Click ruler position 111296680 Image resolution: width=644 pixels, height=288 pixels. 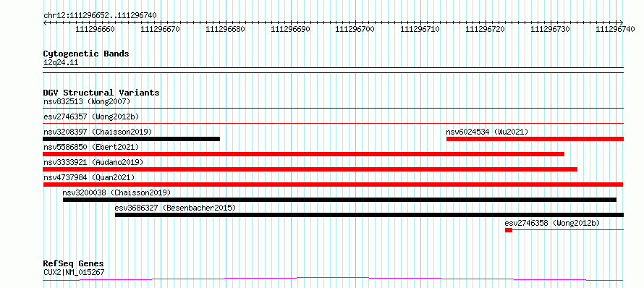[226, 30]
